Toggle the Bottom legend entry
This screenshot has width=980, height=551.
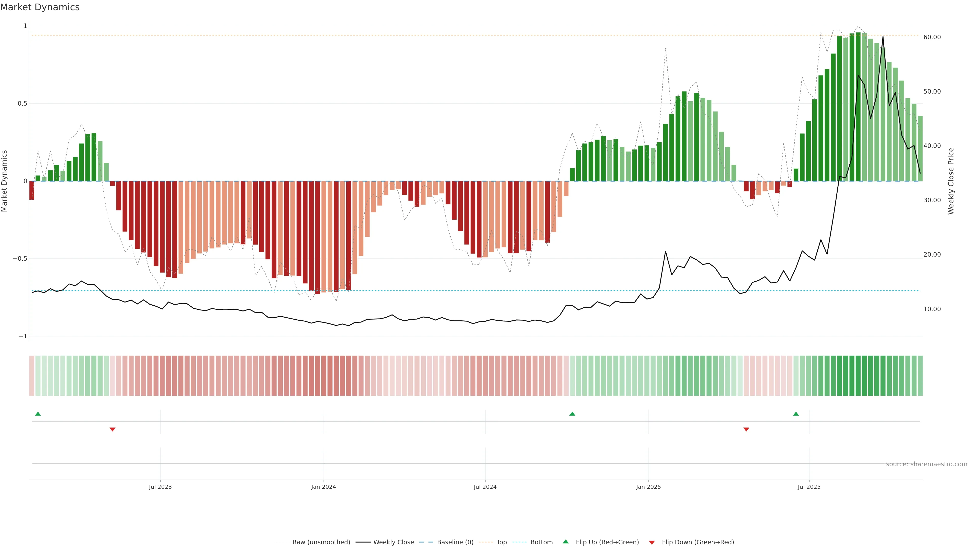tap(541, 542)
